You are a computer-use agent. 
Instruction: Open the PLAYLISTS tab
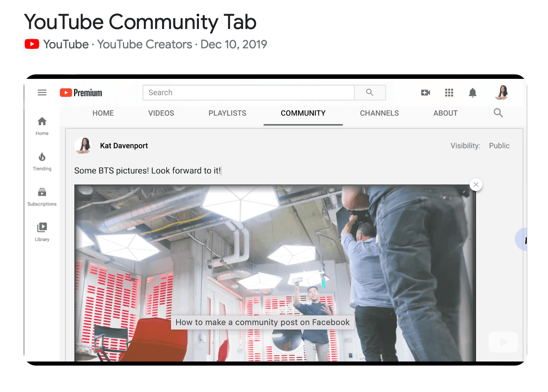(227, 113)
